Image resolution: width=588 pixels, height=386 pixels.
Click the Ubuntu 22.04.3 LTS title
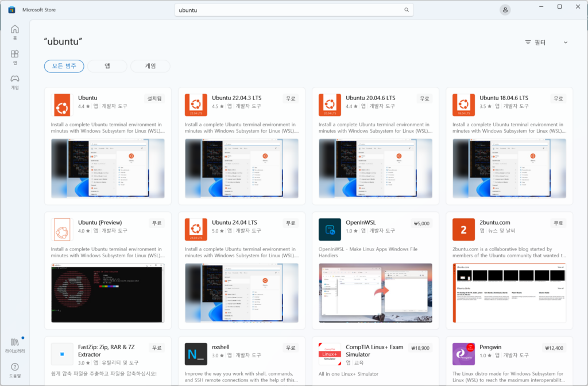pos(237,98)
